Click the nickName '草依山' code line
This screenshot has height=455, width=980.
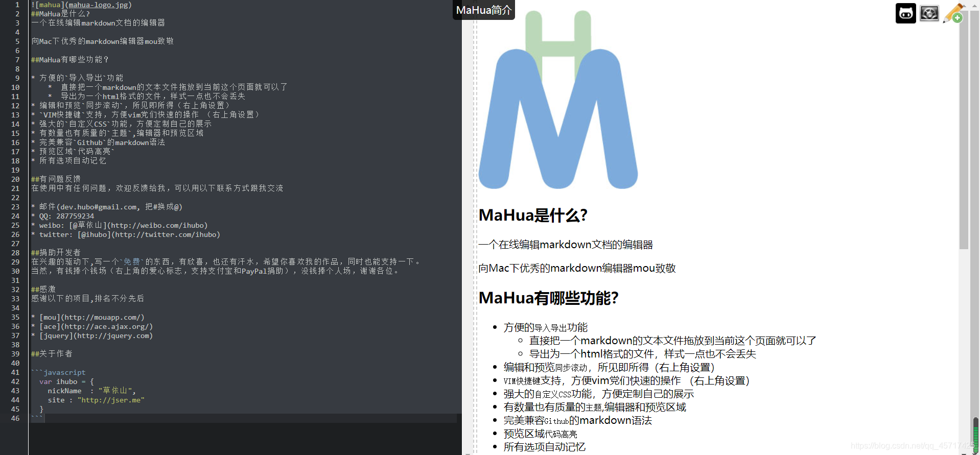92,391
